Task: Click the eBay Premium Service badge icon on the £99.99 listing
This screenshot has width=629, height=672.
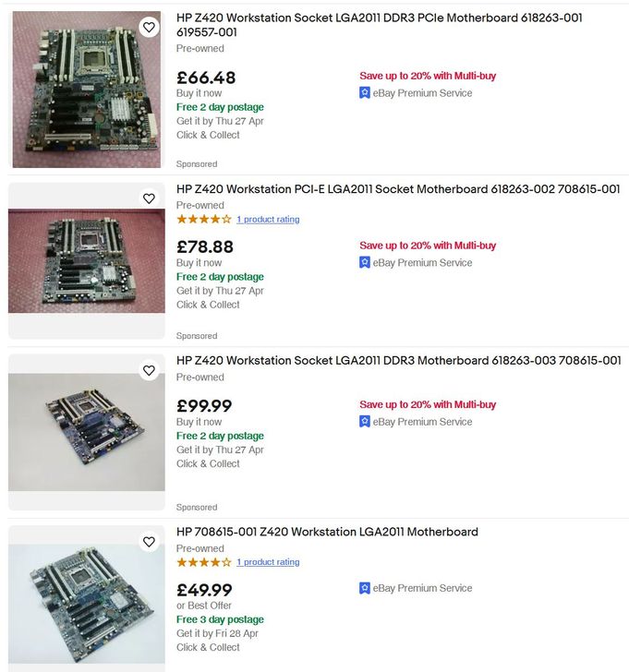Action: tap(366, 422)
